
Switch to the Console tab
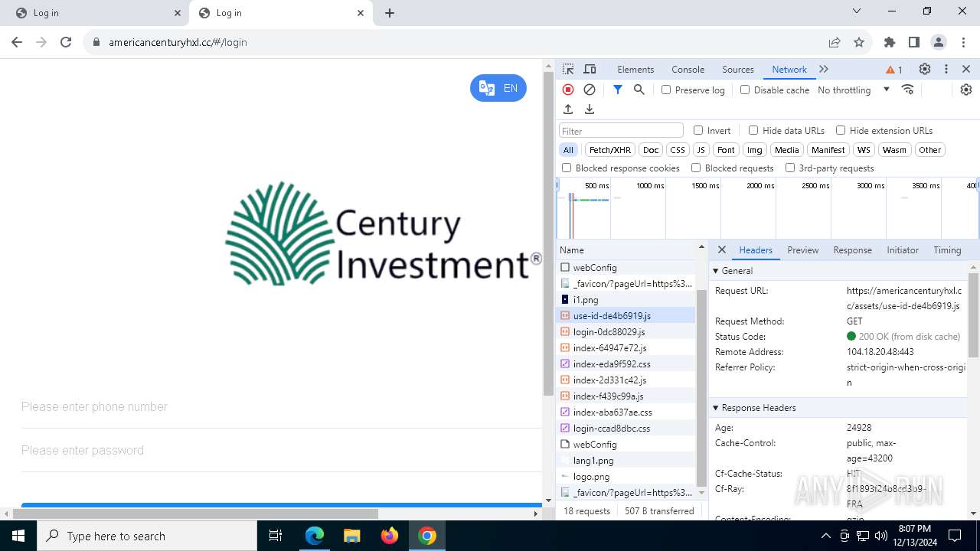pyautogui.click(x=688, y=69)
